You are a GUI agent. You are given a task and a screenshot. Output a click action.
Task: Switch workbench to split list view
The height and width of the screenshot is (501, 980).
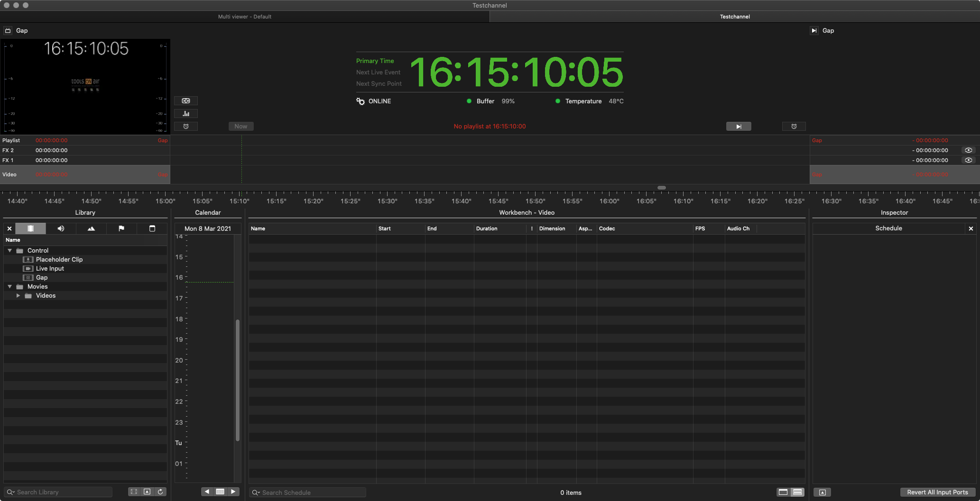click(798, 492)
